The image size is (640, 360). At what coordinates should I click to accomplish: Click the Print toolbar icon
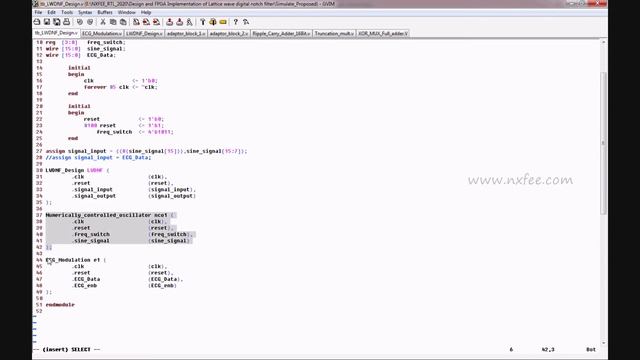point(67,22)
